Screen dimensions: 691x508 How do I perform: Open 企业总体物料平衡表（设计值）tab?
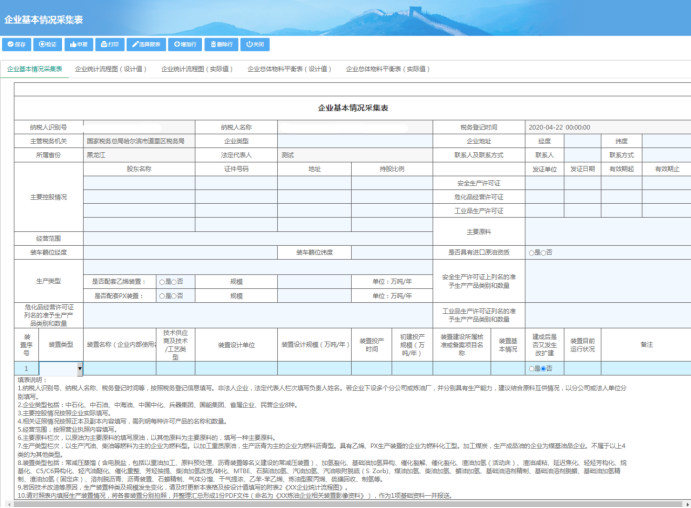pos(289,70)
